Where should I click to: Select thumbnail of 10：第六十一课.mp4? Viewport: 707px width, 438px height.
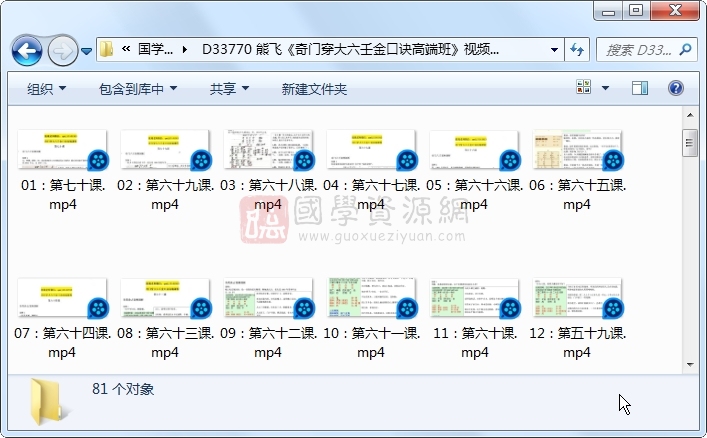click(372, 298)
